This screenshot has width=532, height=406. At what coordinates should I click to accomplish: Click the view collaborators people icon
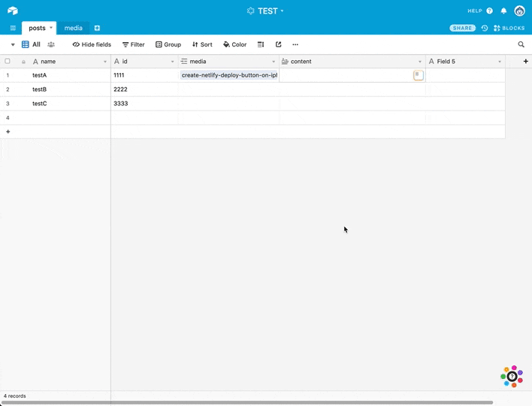click(x=51, y=44)
